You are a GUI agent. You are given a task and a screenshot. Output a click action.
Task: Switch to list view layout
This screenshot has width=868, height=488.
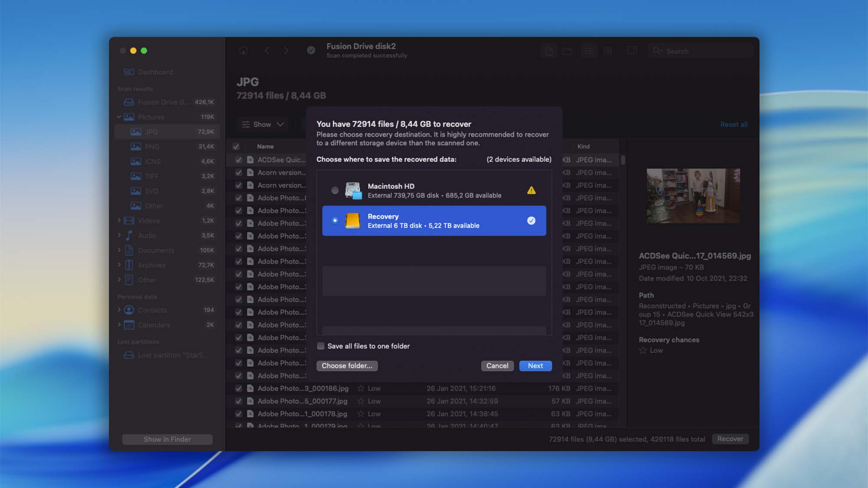589,50
